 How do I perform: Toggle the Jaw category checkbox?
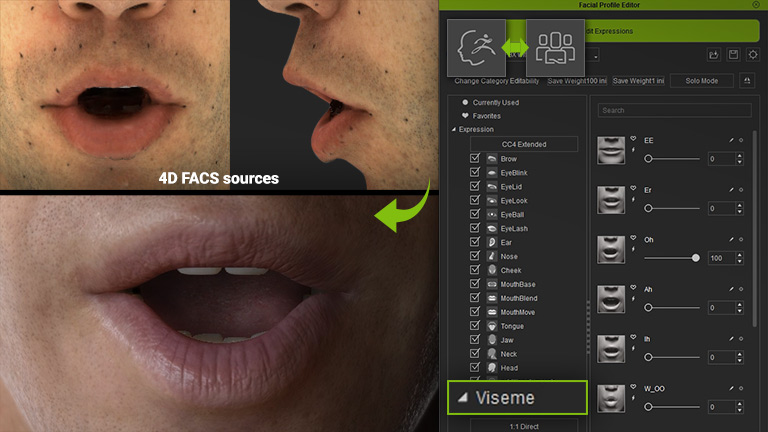click(475, 340)
